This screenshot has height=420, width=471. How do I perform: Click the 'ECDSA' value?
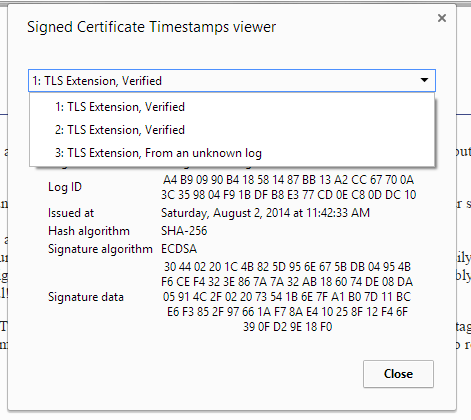(x=179, y=249)
